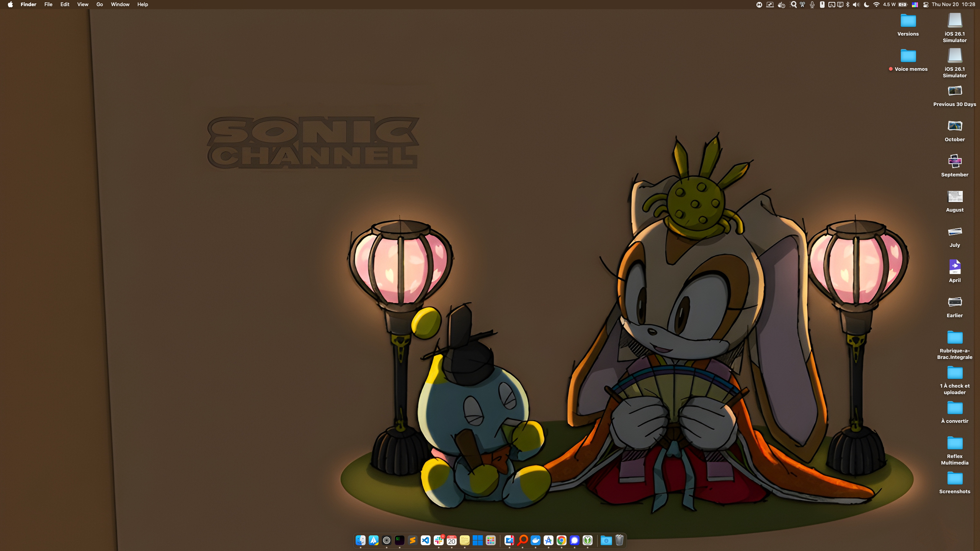Viewport: 980px width, 551px height.
Task: Expand the battery status menu
Action: (x=903, y=5)
